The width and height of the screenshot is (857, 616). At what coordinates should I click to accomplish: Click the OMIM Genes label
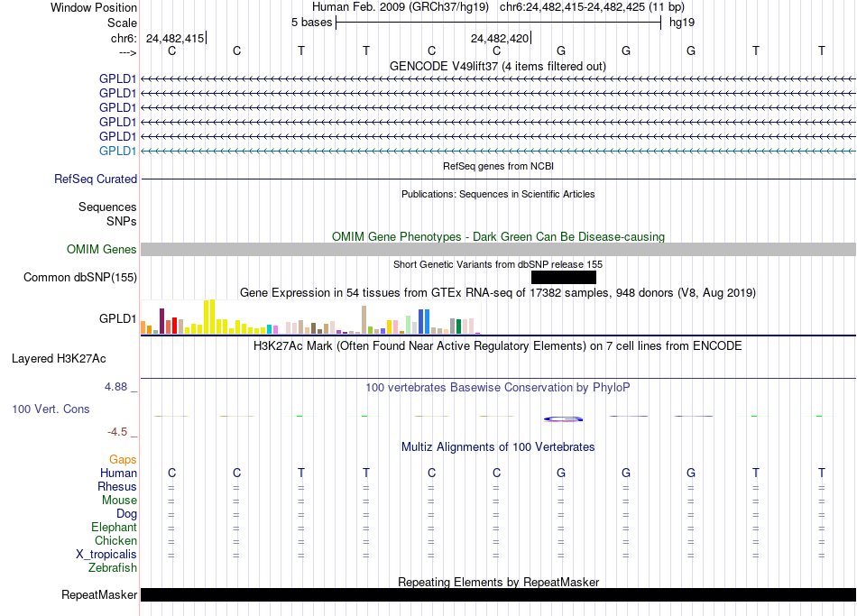pyautogui.click(x=101, y=249)
